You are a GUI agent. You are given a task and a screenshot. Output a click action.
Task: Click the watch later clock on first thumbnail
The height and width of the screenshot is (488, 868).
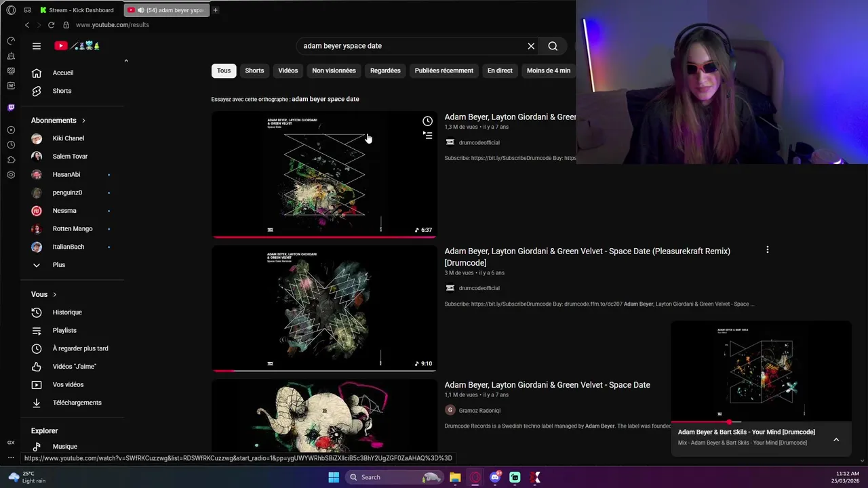[x=427, y=121]
